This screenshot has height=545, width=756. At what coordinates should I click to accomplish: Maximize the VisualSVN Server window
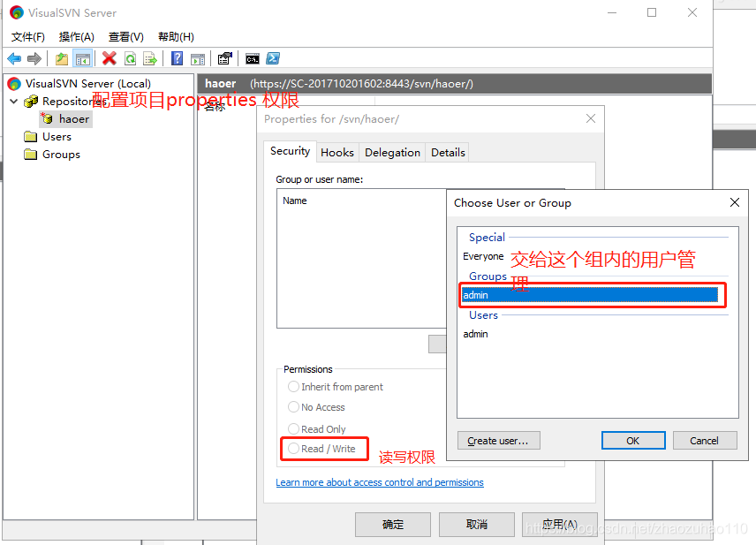[652, 12]
